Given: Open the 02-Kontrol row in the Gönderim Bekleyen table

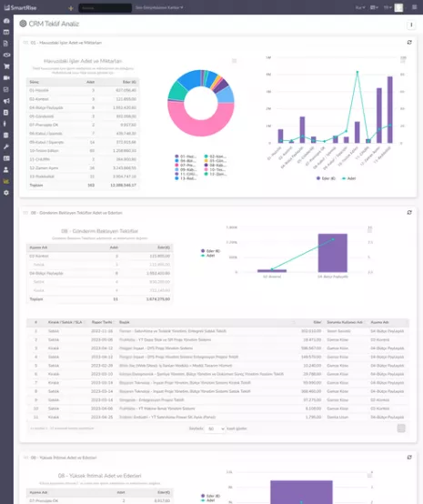Looking at the screenshot, I should pyautogui.click(x=100, y=257).
